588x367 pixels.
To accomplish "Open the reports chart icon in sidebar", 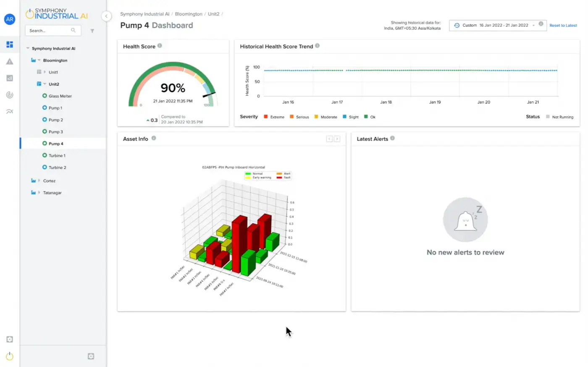I will click(x=10, y=78).
